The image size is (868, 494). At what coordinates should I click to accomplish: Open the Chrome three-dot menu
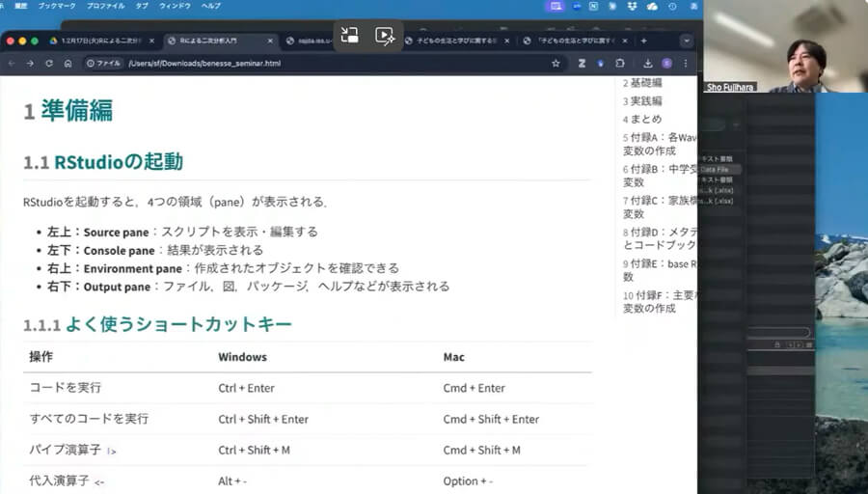pyautogui.click(x=686, y=63)
